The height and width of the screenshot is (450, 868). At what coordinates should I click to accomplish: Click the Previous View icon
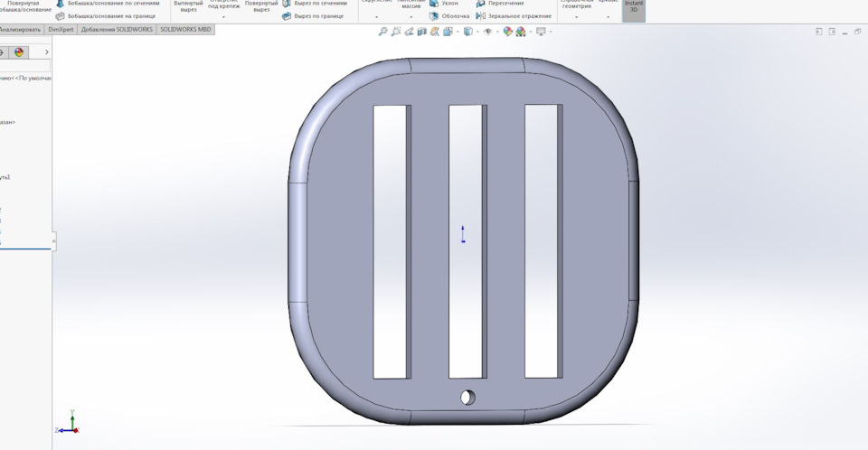point(409,33)
